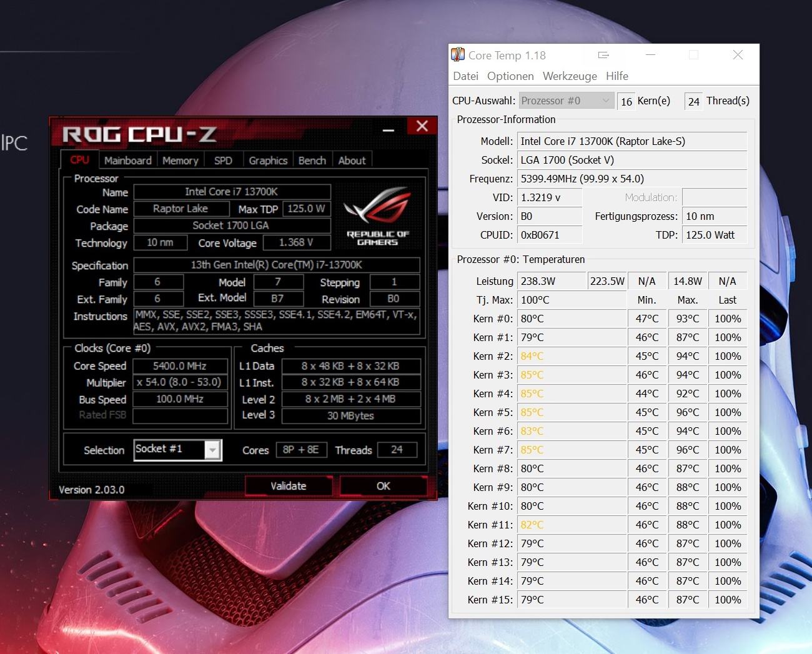Click the L1 Data cache value
812x654 pixels.
pyautogui.click(x=351, y=366)
